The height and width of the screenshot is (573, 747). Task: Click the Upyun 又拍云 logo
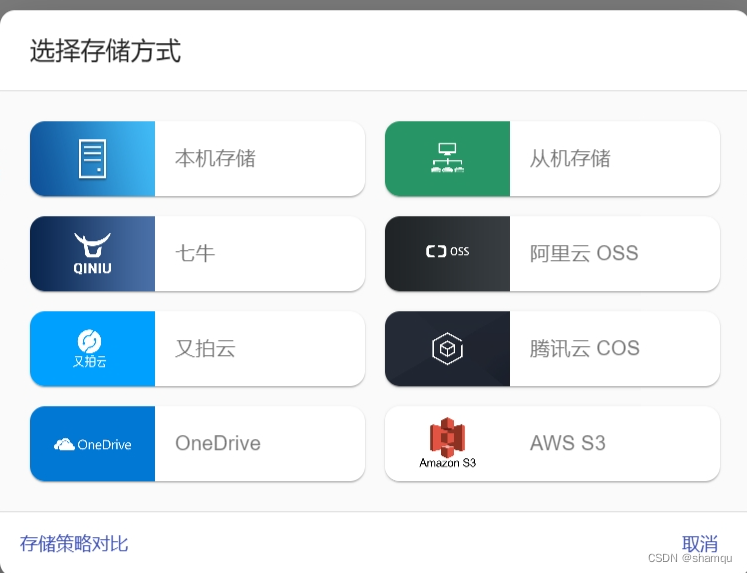click(x=90, y=349)
